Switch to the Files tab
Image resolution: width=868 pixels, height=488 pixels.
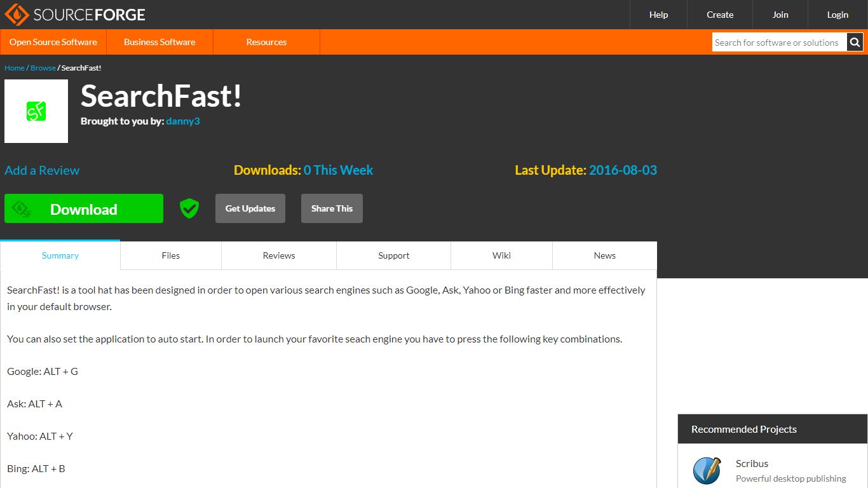click(171, 255)
